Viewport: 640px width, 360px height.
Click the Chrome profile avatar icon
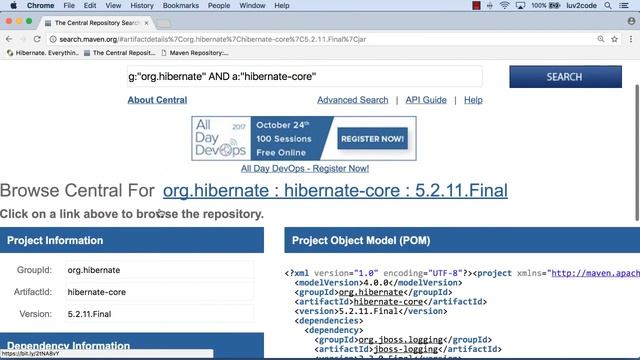(x=631, y=21)
